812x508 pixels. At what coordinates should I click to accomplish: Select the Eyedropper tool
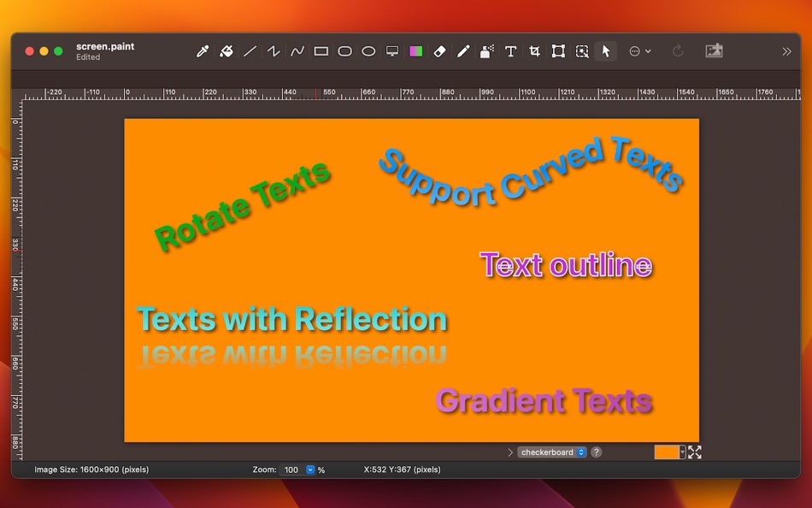(x=203, y=51)
